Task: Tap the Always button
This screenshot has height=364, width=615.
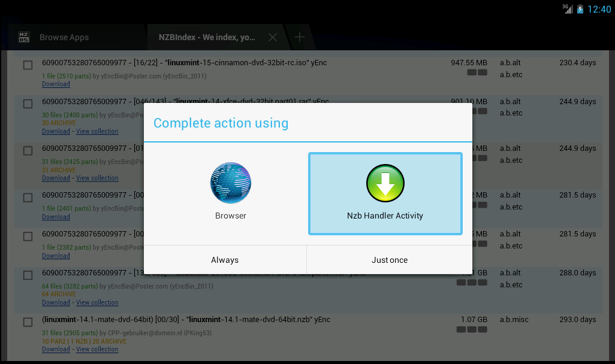Action: (x=225, y=260)
